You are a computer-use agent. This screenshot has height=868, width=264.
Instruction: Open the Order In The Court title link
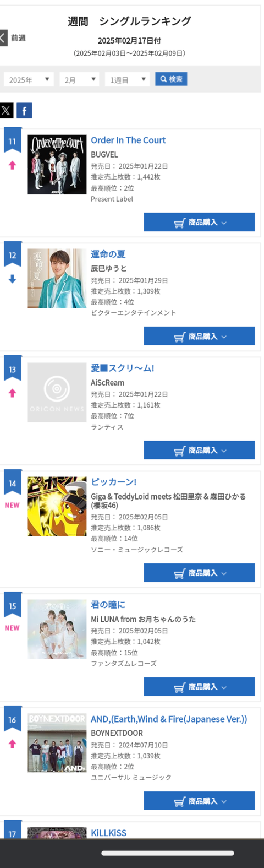pos(128,140)
